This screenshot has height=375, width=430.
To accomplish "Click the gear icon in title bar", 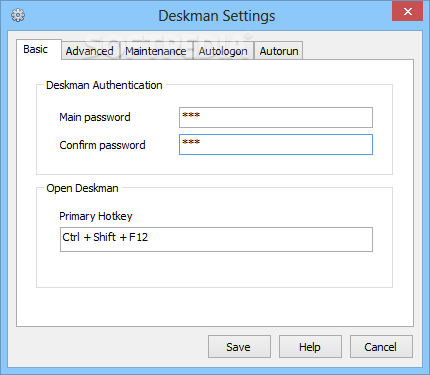I will click(x=18, y=15).
